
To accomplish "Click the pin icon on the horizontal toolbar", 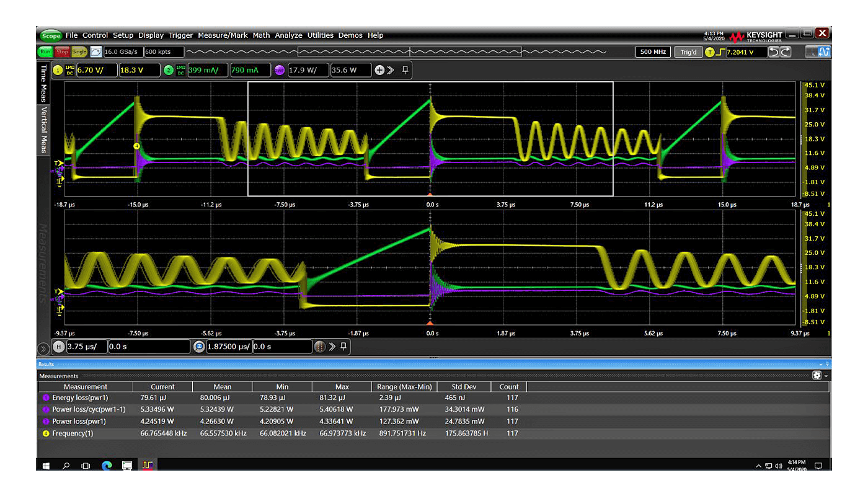I will (x=344, y=347).
